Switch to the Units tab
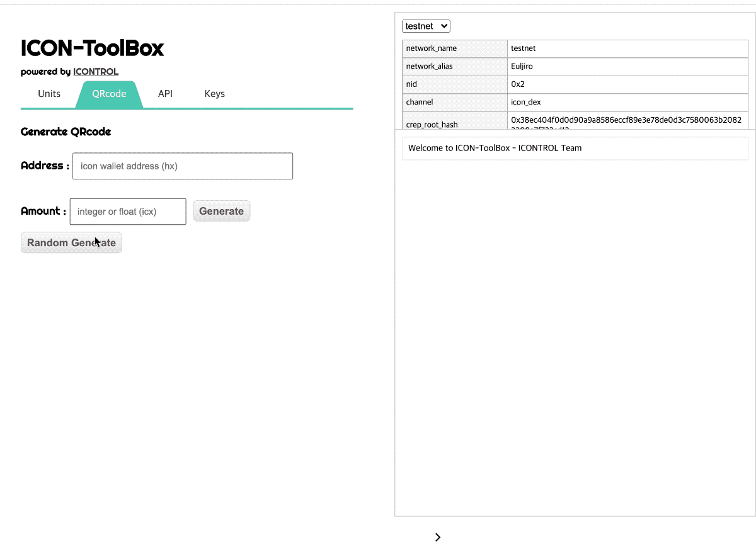 point(49,94)
